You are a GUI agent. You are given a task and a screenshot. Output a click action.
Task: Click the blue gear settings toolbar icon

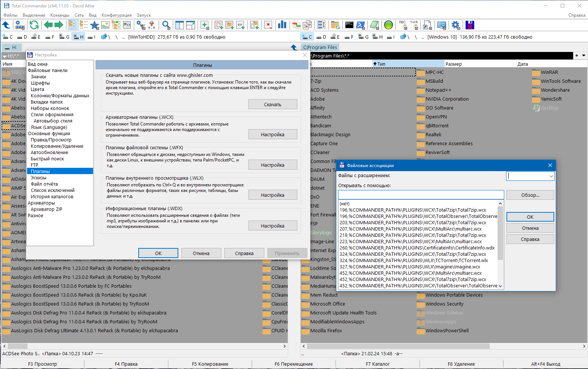(x=456, y=25)
